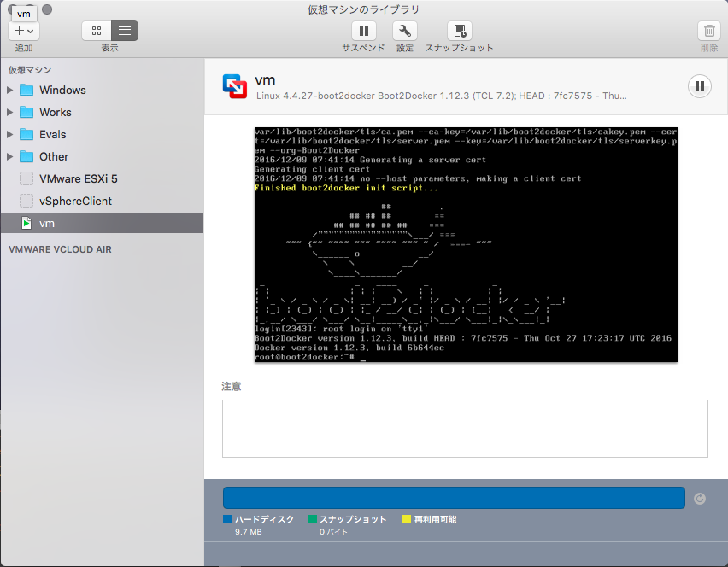Select VMware ESXi 5 in sidebar
The width and height of the screenshot is (728, 567).
click(103, 178)
